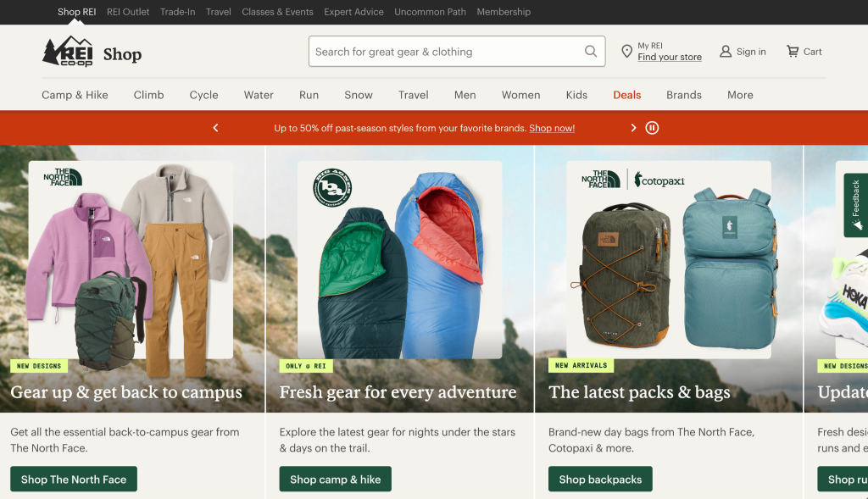Click the Sign in person icon
Viewport: 868px width, 499px height.
(726, 52)
